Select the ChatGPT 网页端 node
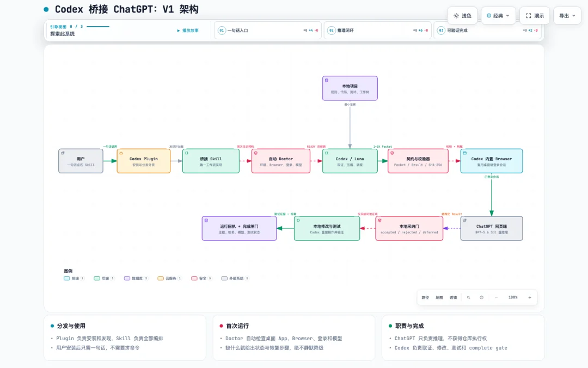 492,228
